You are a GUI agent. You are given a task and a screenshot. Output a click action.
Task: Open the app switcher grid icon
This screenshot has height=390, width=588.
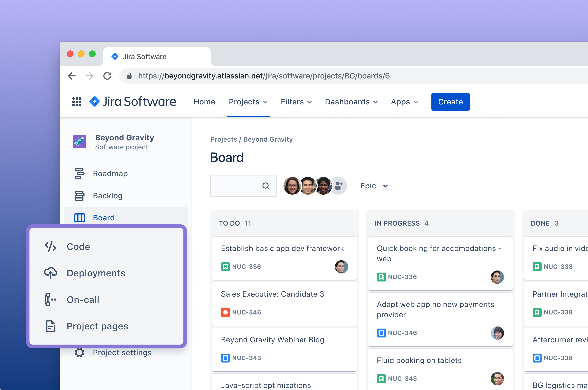[77, 102]
